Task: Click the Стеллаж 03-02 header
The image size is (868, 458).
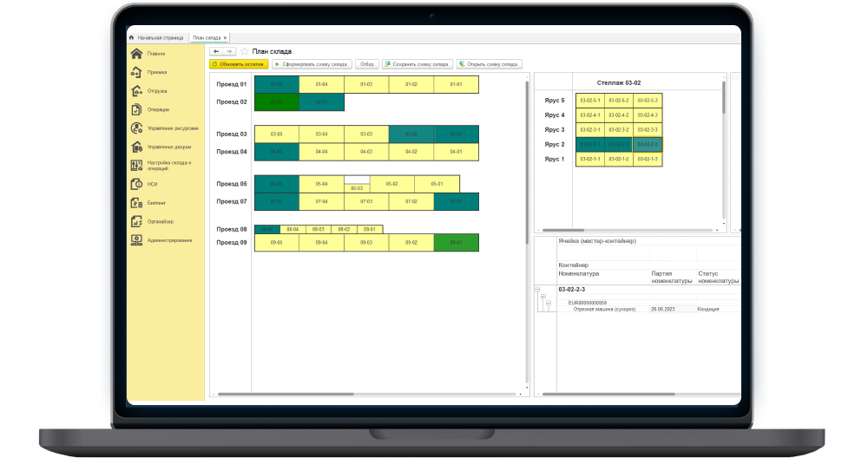Action: [619, 83]
